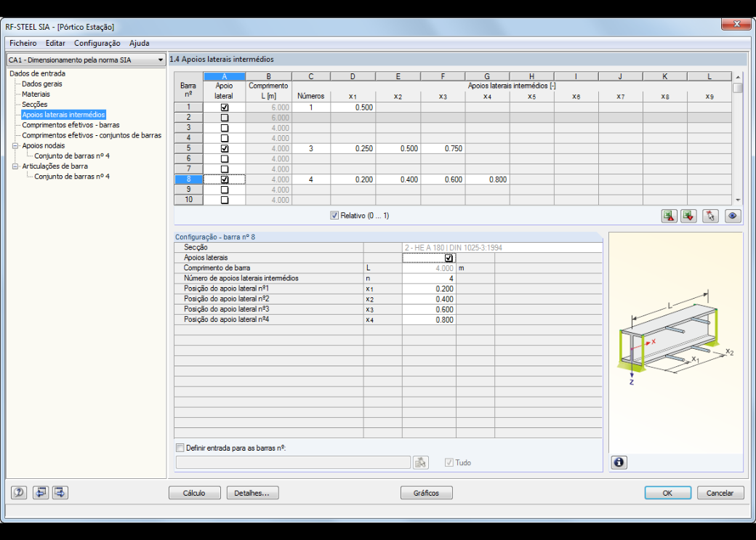Close the RF-STEEL SIA window

coord(736,24)
